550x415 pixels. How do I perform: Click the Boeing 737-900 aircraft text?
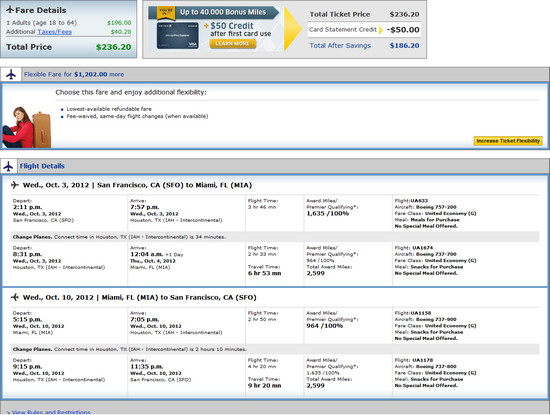pos(436,319)
